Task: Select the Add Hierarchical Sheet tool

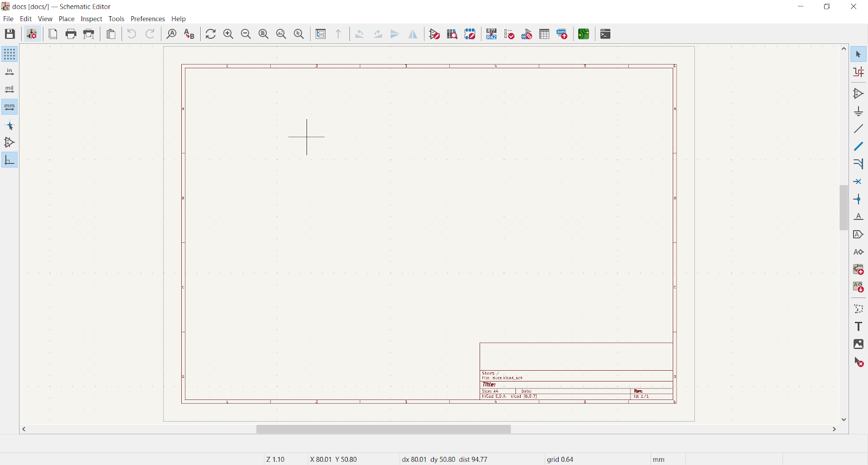Action: 858,269
